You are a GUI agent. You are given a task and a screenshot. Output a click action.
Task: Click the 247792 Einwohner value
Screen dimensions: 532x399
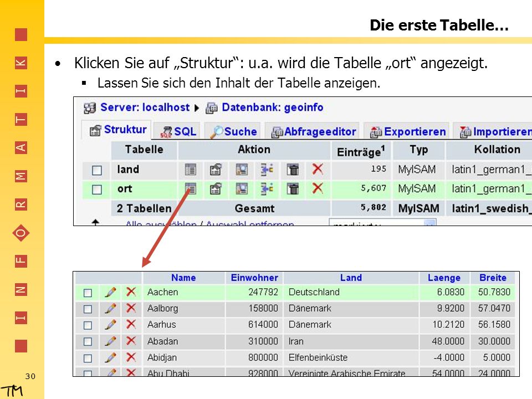pyautogui.click(x=263, y=292)
